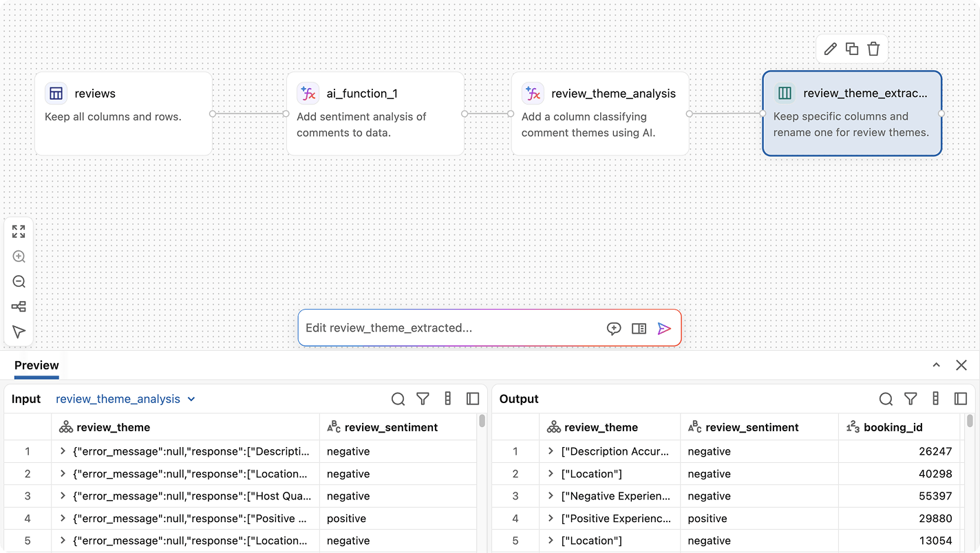Click the output connector of the reviews node
Viewport: 980px width, 553px height.
pyautogui.click(x=213, y=113)
